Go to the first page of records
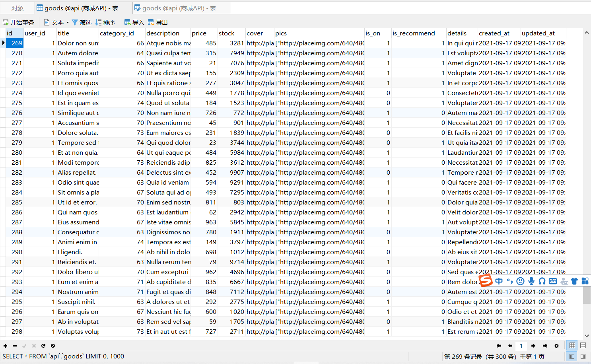Screen dimensions: 591x364 point(499,346)
